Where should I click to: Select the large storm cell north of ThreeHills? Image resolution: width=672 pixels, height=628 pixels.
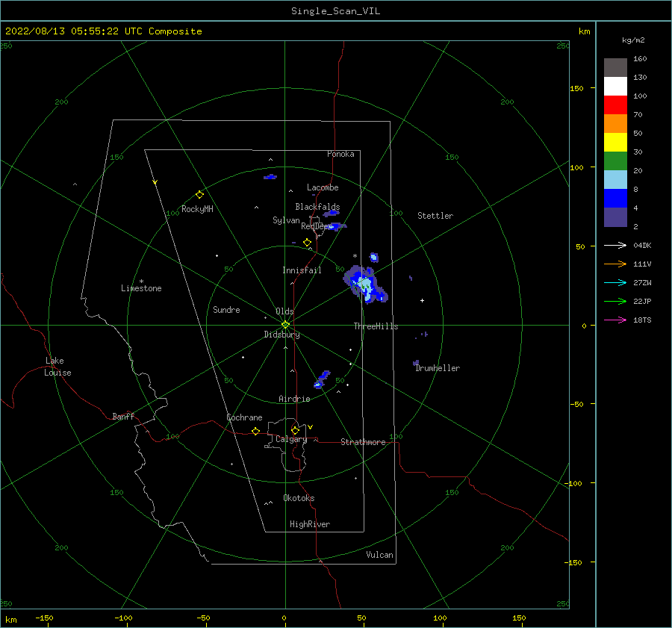coord(365,284)
